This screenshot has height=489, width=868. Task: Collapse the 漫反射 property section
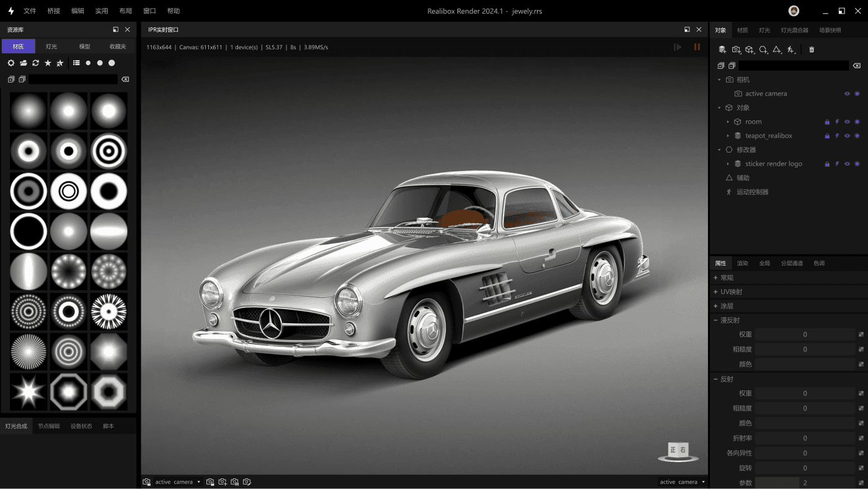click(715, 320)
